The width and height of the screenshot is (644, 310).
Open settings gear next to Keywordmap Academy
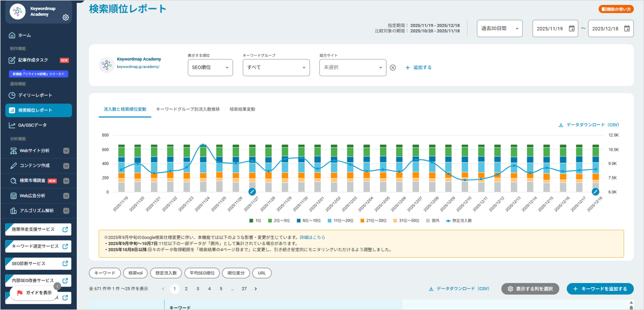coord(66,18)
